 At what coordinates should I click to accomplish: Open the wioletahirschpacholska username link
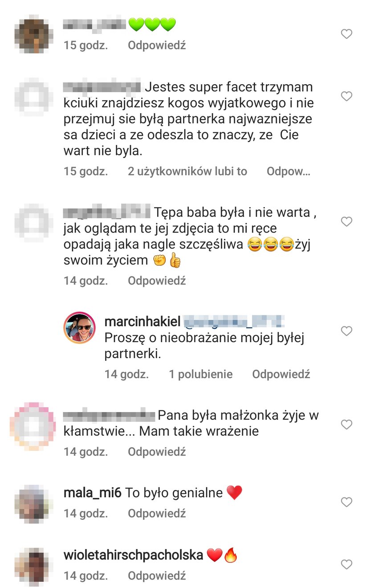click(x=134, y=555)
